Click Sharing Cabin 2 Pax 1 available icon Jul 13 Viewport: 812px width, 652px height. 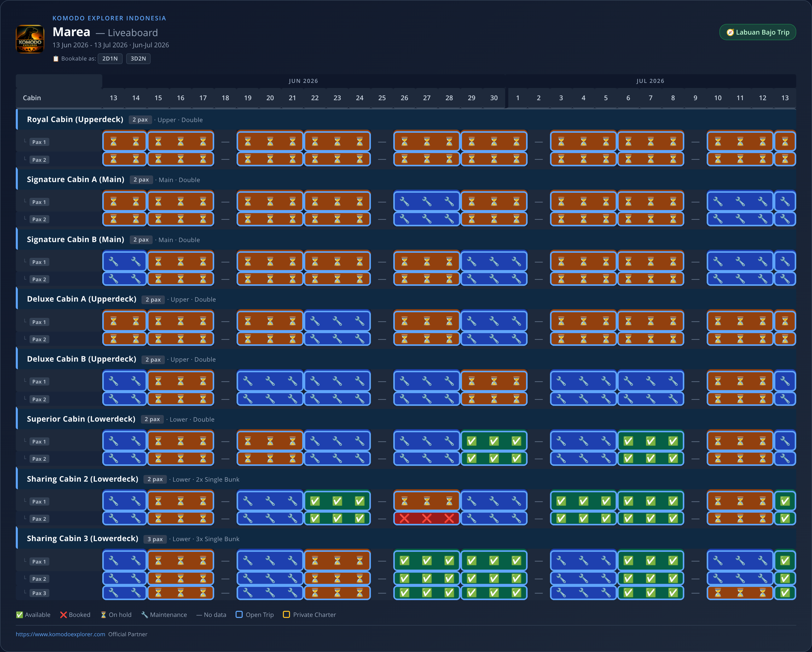785,501
